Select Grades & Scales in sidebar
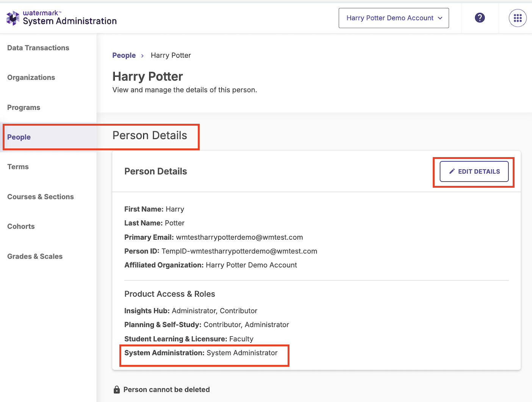 point(35,256)
